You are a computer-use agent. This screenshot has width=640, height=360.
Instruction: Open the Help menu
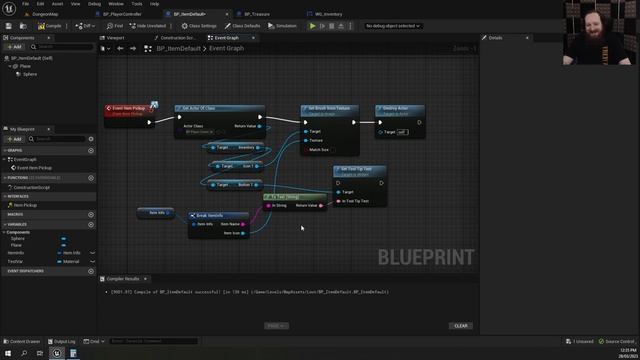pyautogui.click(x=154, y=4)
